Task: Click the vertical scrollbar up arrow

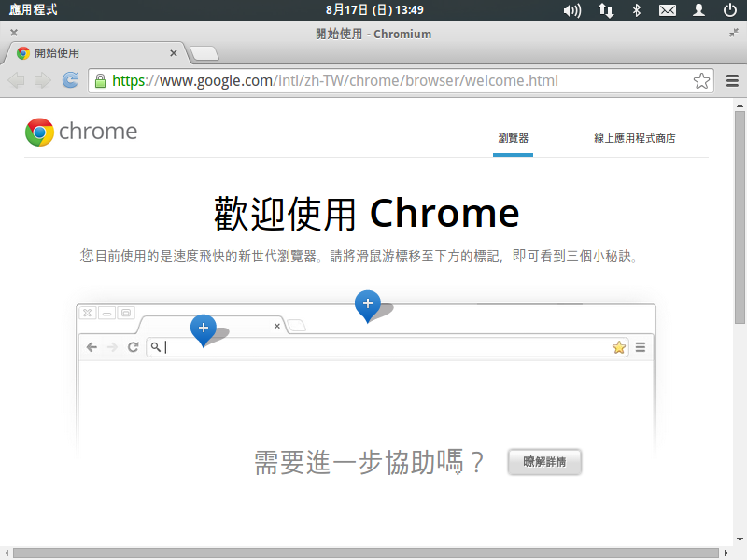Action: click(740, 105)
